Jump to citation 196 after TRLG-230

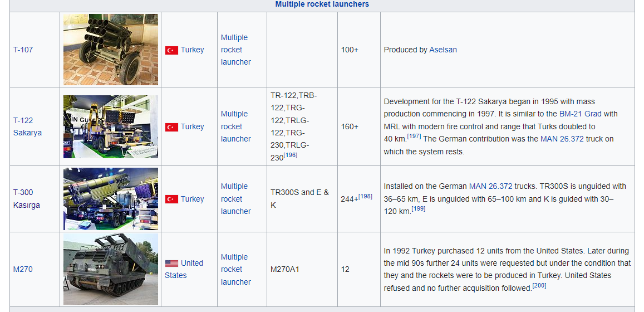point(291,155)
